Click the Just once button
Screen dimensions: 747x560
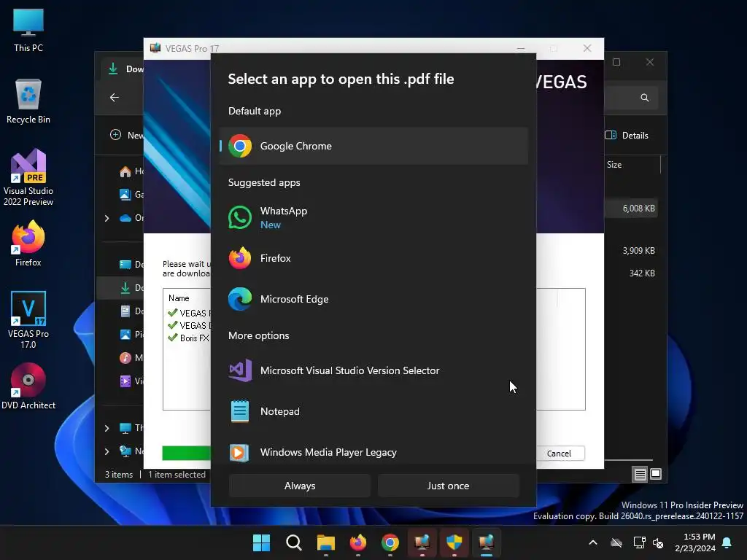[x=448, y=486]
